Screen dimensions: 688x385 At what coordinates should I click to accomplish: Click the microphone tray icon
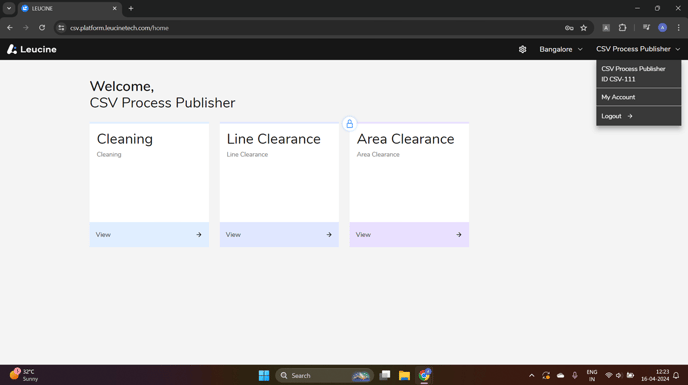574,375
